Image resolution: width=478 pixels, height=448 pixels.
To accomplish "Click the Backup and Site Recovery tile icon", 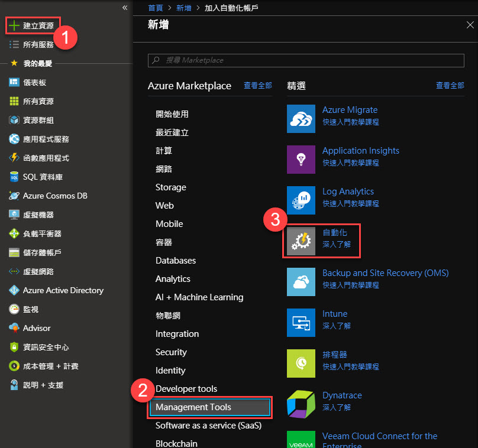I will (x=301, y=282).
